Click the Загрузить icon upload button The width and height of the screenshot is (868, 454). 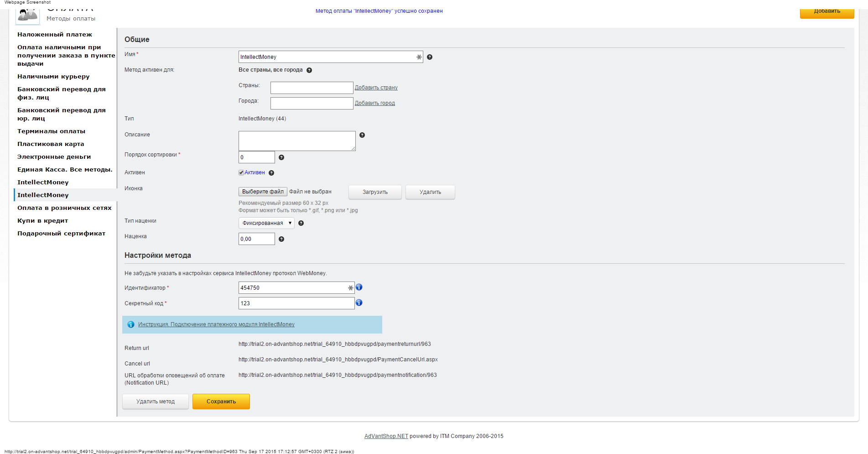[x=375, y=192]
